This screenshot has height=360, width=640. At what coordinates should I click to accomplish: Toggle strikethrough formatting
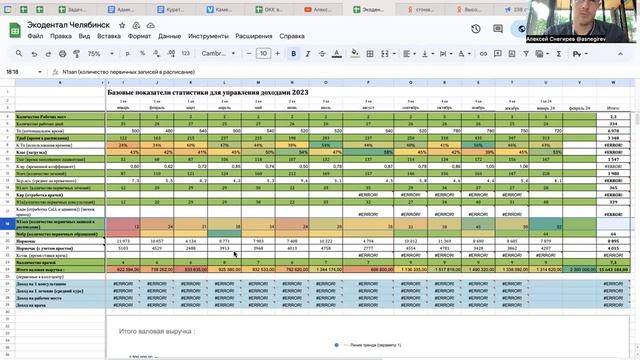tap(322, 53)
